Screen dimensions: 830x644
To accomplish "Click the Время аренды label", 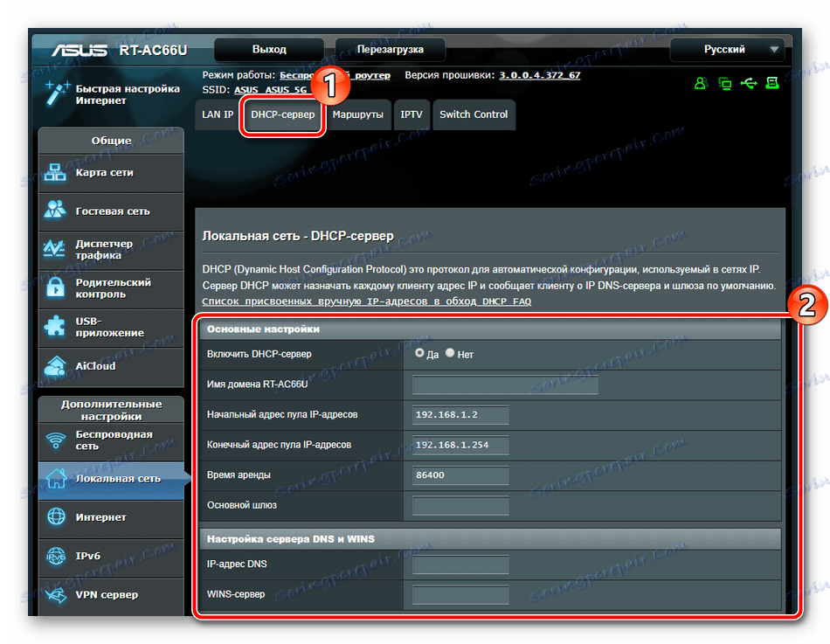I will 239,475.
